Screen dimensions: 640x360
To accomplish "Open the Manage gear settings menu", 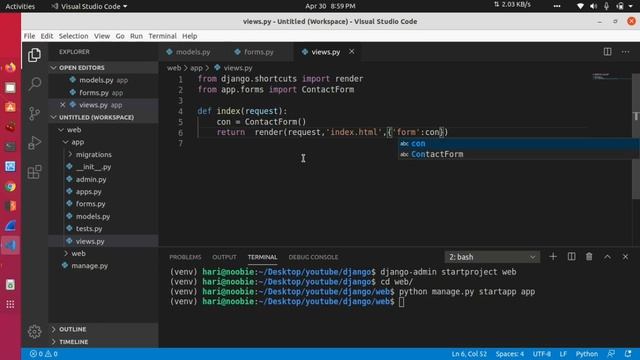I will click(x=34, y=331).
